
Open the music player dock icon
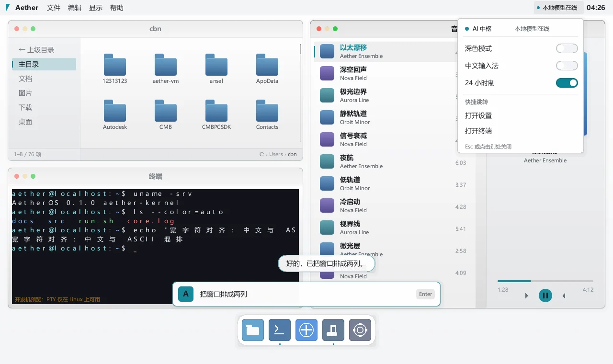click(x=333, y=330)
